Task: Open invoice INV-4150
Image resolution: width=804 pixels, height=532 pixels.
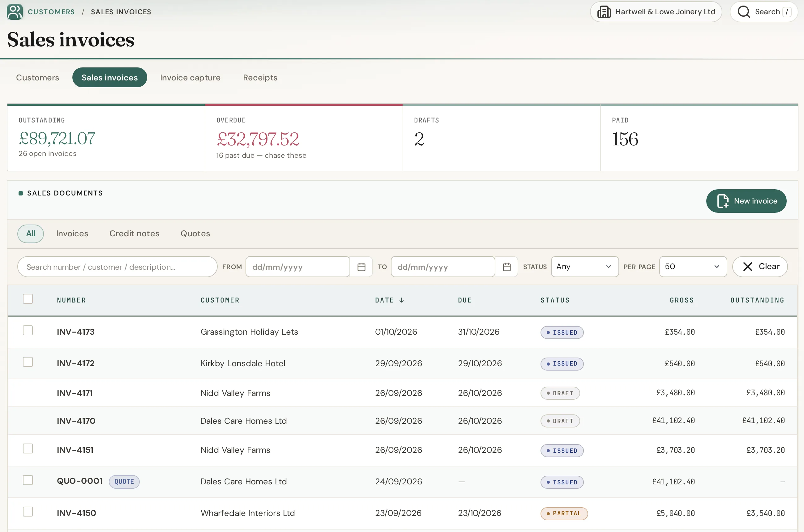Action: coord(76,513)
